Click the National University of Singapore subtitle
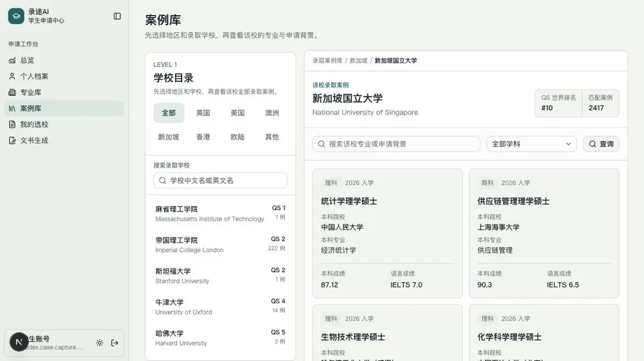 coord(365,113)
